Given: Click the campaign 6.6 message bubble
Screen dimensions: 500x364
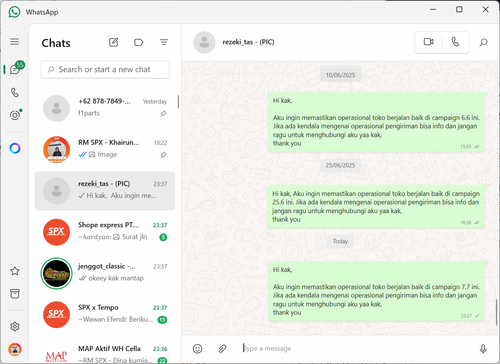Looking at the screenshot, I should [376, 122].
